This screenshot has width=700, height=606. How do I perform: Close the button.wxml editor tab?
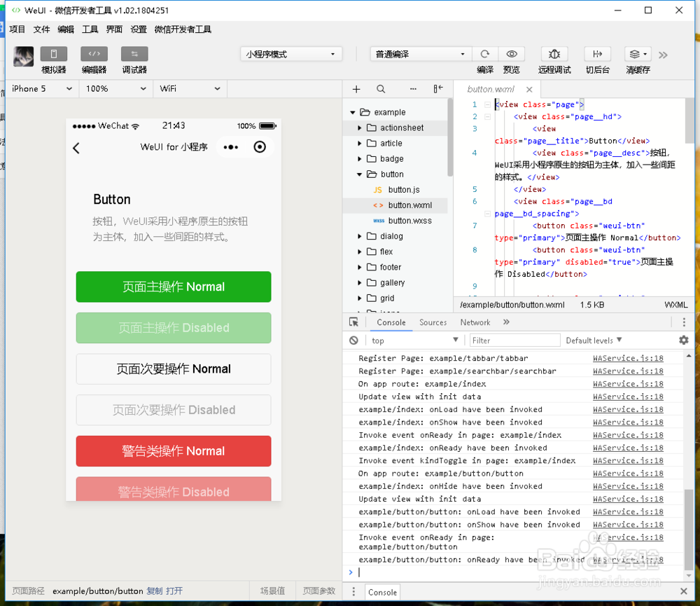(x=529, y=90)
